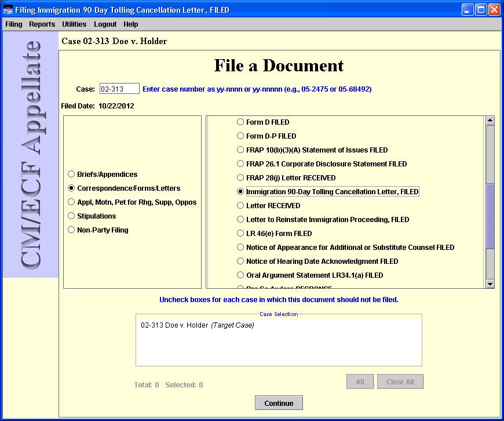Select Letter to Reinstate Immigration Proceeding, FILED

tap(323, 220)
